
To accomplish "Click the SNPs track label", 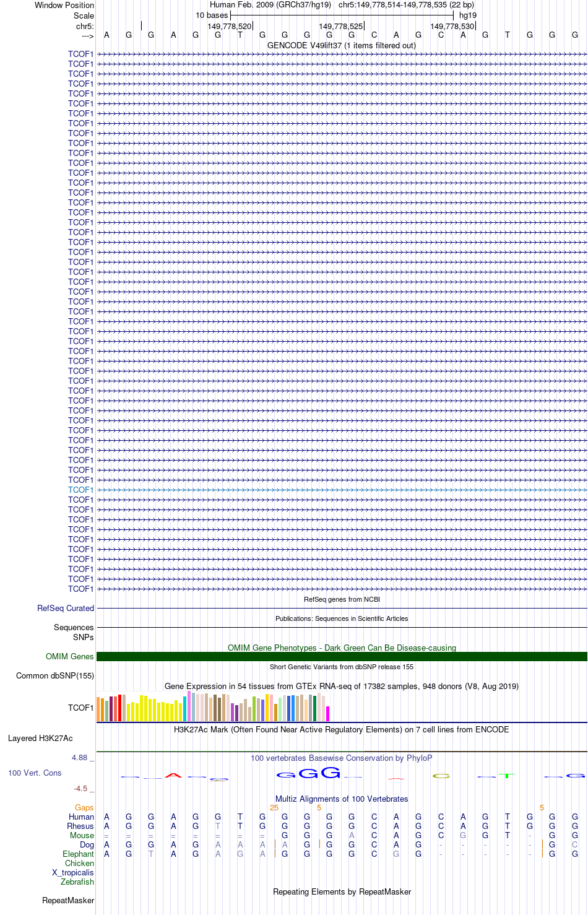I will click(x=84, y=637).
